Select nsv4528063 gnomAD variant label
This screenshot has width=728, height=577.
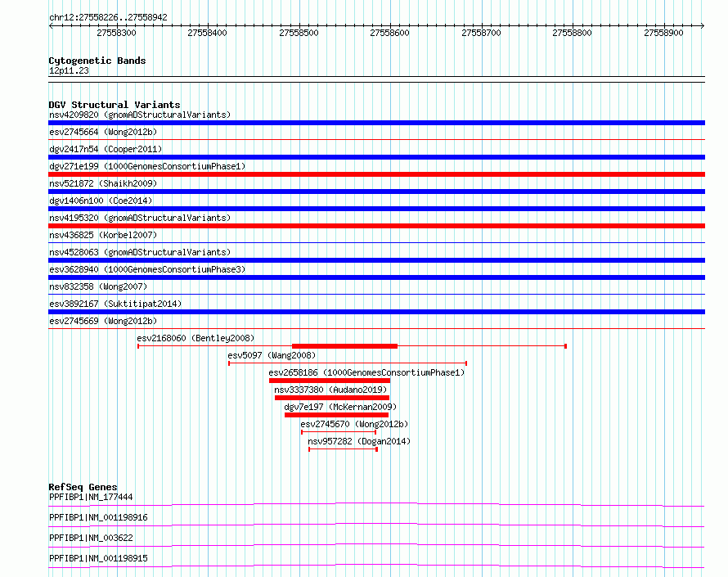click(140, 252)
